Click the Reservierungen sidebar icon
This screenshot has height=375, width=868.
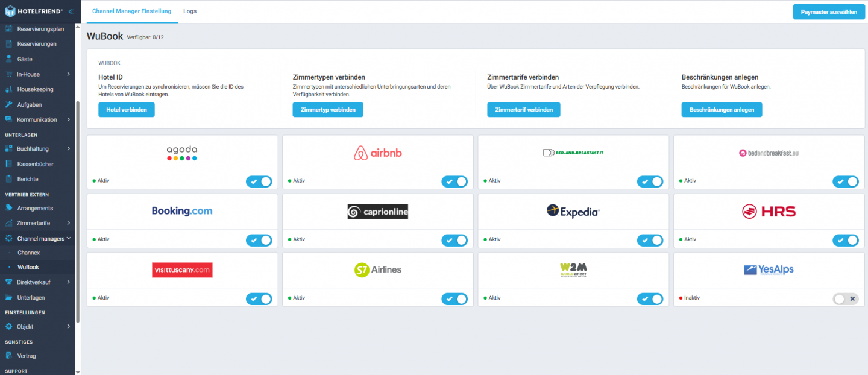(9, 44)
